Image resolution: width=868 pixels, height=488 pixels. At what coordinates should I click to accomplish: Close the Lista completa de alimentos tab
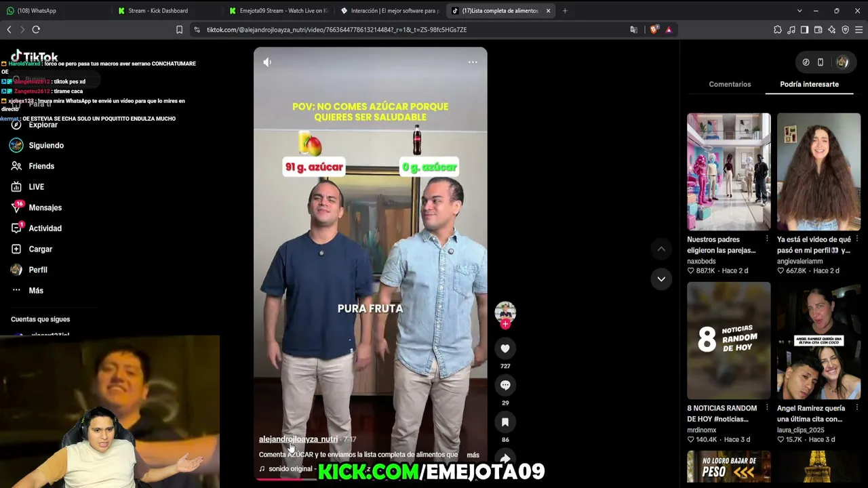tap(548, 11)
